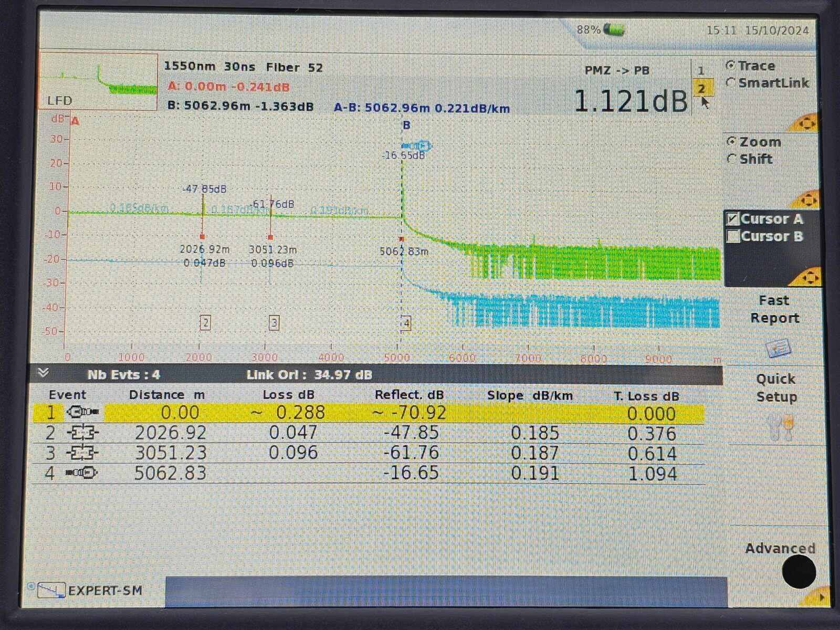This screenshot has height=630, width=840.
Task: Click the blue end connector icon on trace
Action: 417,145
